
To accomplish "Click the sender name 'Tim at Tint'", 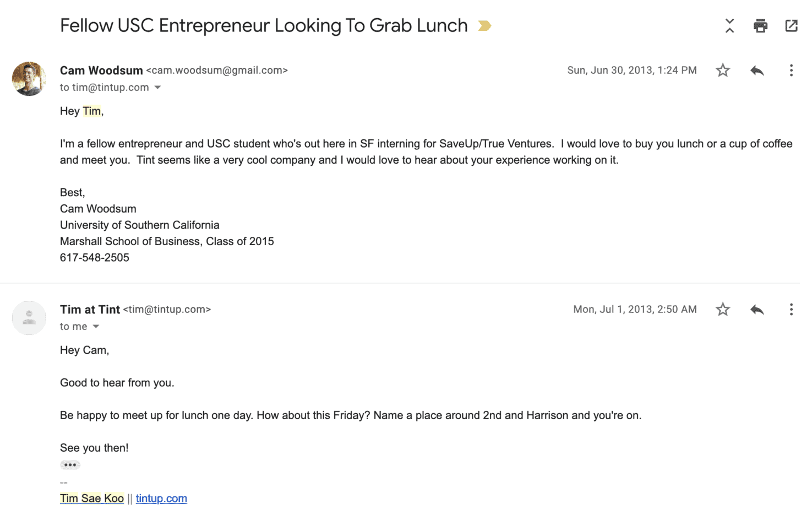I will pyautogui.click(x=90, y=309).
